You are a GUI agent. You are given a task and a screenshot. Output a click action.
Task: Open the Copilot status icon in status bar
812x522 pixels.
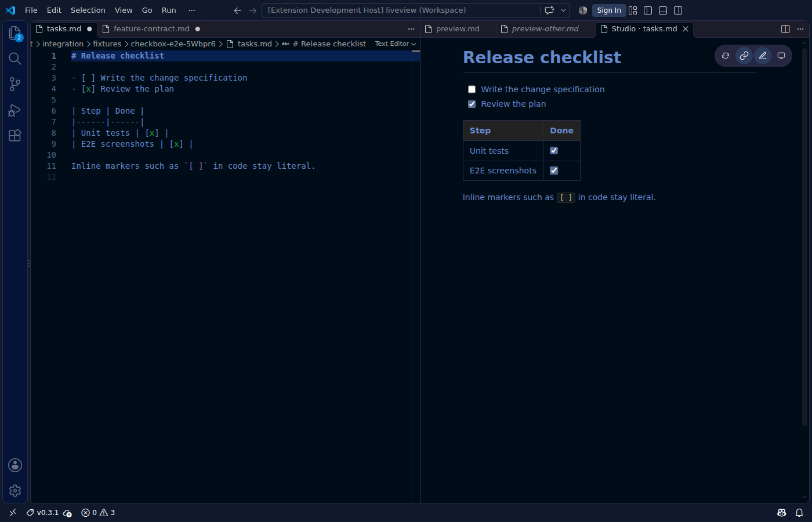781,513
